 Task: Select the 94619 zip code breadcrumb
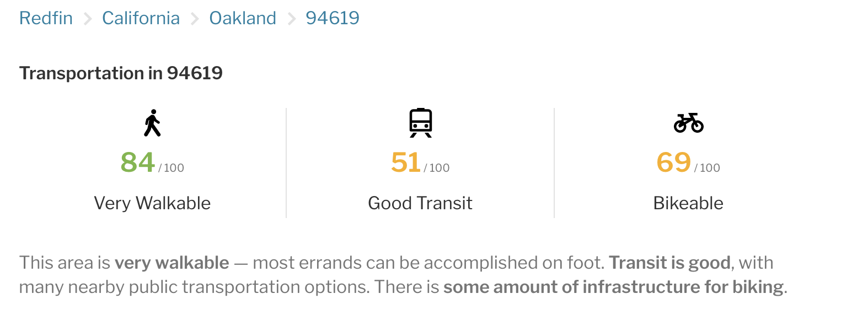pyautogui.click(x=333, y=18)
